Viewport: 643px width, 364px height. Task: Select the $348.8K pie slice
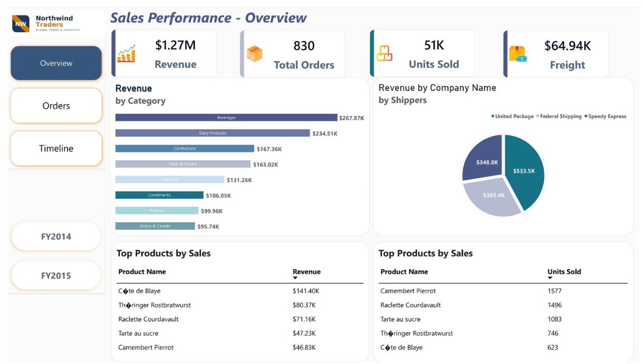[x=484, y=158]
